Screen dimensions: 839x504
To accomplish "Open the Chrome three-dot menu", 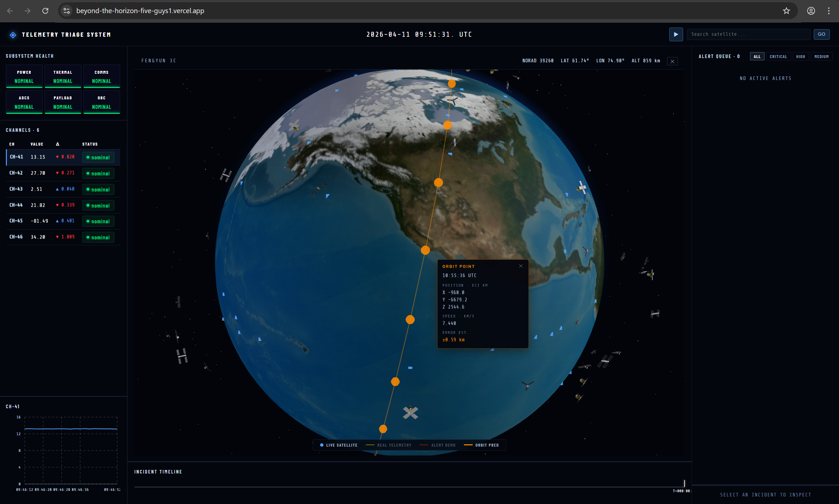I will (828, 11).
